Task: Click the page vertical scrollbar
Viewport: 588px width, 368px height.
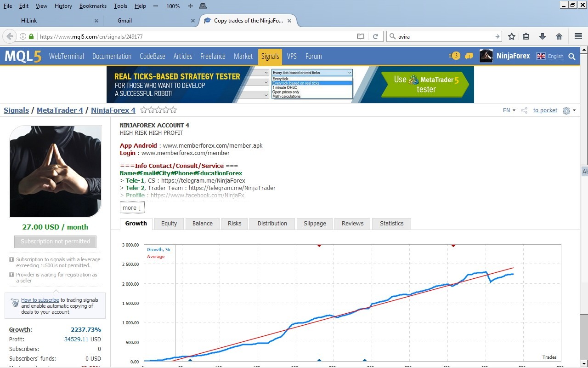Action: pos(584,207)
